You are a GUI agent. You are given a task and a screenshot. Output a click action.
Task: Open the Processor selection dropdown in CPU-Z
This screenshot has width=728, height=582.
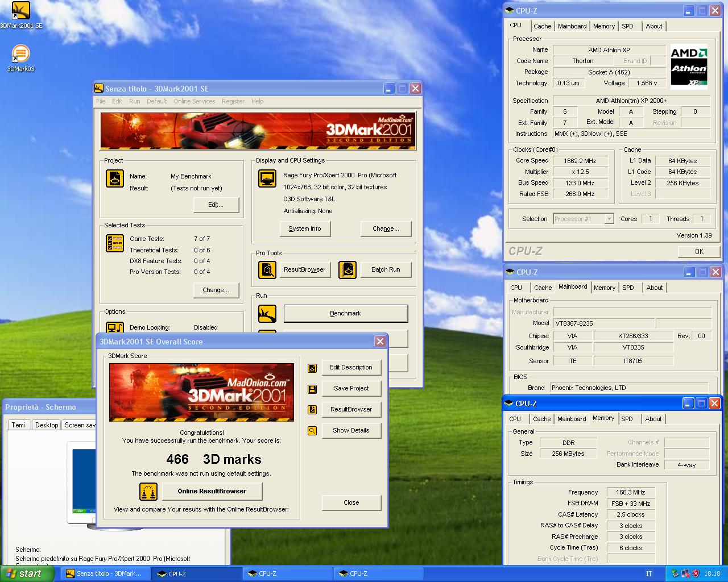tap(609, 219)
